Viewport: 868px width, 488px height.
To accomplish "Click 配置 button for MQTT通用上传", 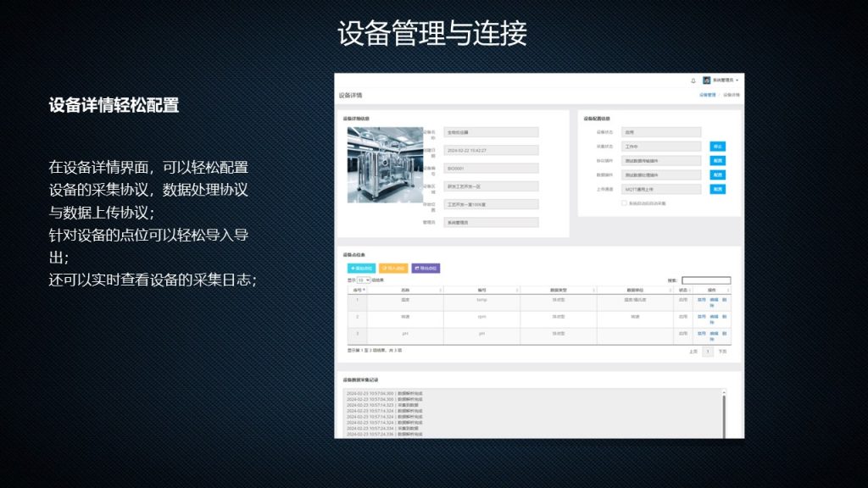I will click(717, 189).
